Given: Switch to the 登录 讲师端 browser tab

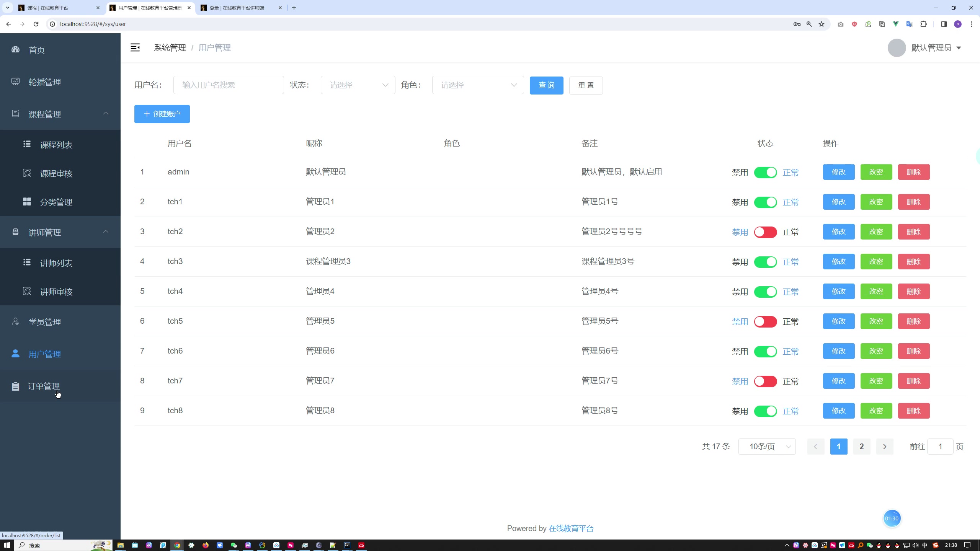Looking at the screenshot, I should (x=240, y=8).
